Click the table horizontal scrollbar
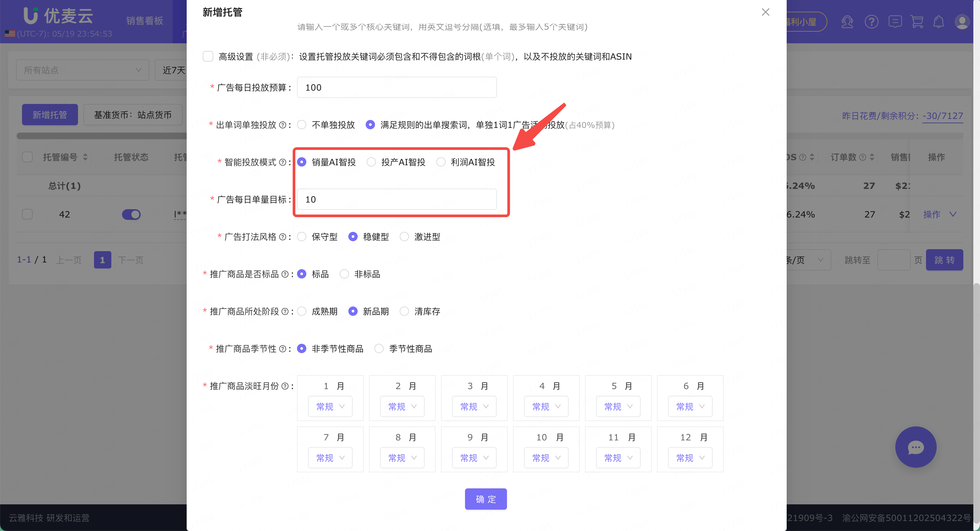 pos(102,136)
